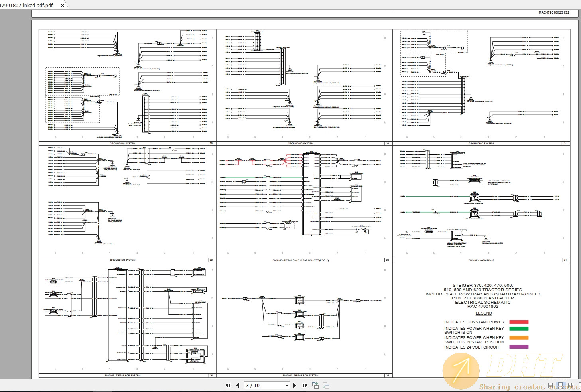The height and width of the screenshot is (392, 581).
Task: Switch to single page layout
Action: pos(551,386)
